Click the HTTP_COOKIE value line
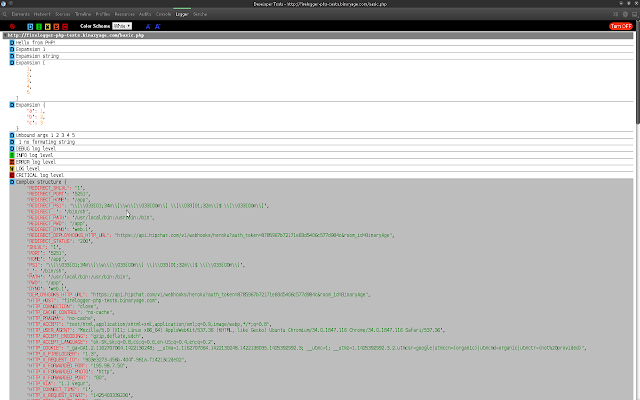Screen dimensions: 640x400 tap(326, 348)
